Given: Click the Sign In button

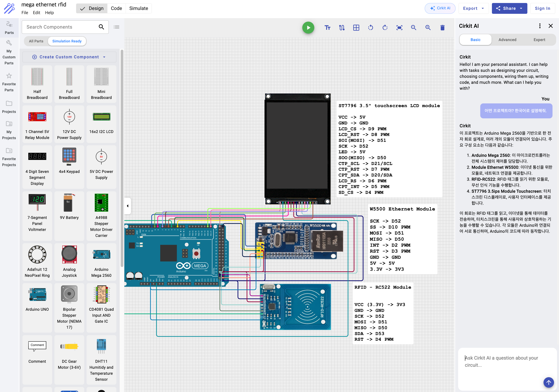Looking at the screenshot, I should tap(542, 8).
